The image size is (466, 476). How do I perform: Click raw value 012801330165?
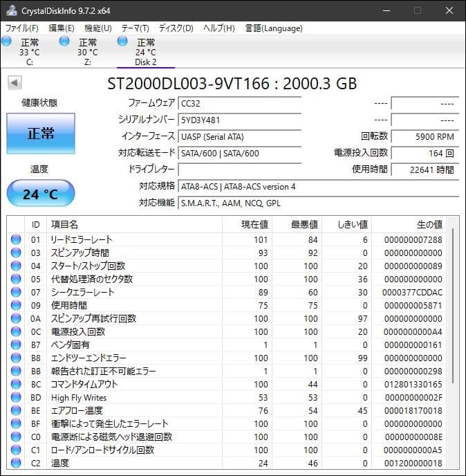tap(413, 384)
